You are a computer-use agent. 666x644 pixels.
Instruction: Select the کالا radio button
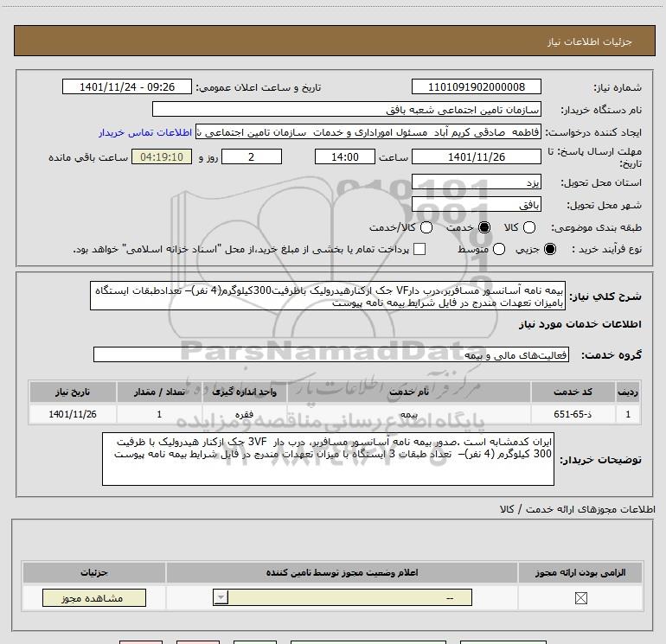point(529,227)
